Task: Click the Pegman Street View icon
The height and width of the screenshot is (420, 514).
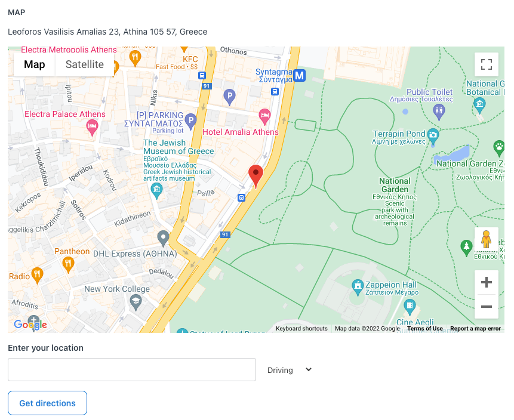Action: pyautogui.click(x=486, y=239)
